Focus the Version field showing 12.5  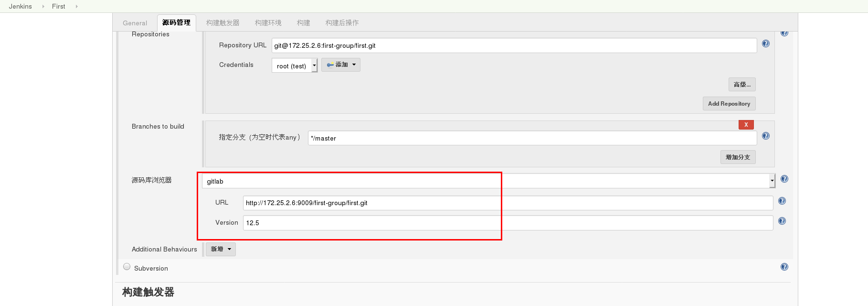pyautogui.click(x=508, y=223)
